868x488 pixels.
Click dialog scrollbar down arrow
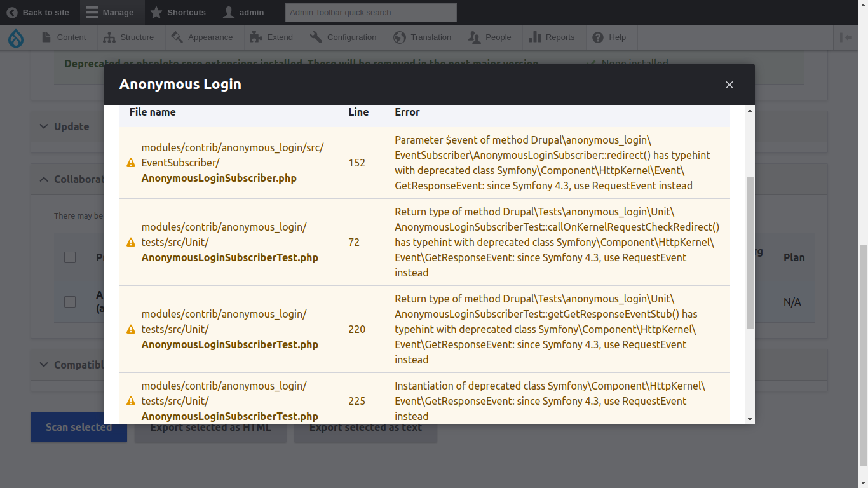tap(750, 419)
